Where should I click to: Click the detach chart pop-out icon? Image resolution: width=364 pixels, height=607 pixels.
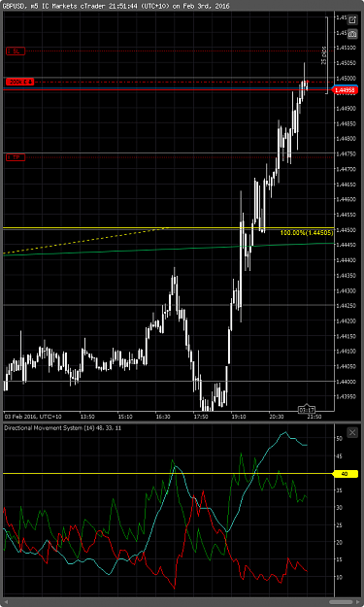coord(352,20)
